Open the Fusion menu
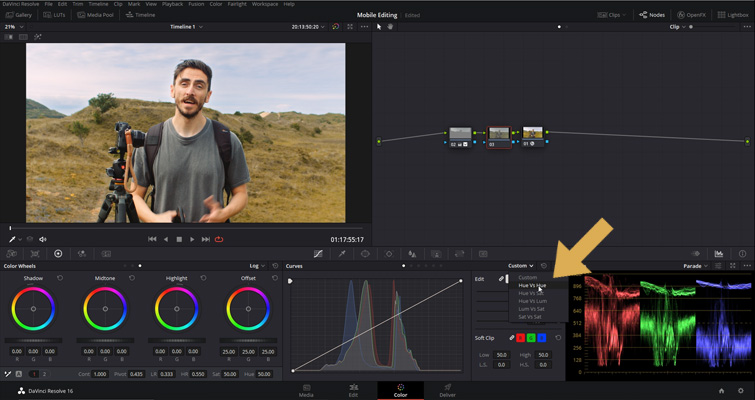 pyautogui.click(x=196, y=4)
